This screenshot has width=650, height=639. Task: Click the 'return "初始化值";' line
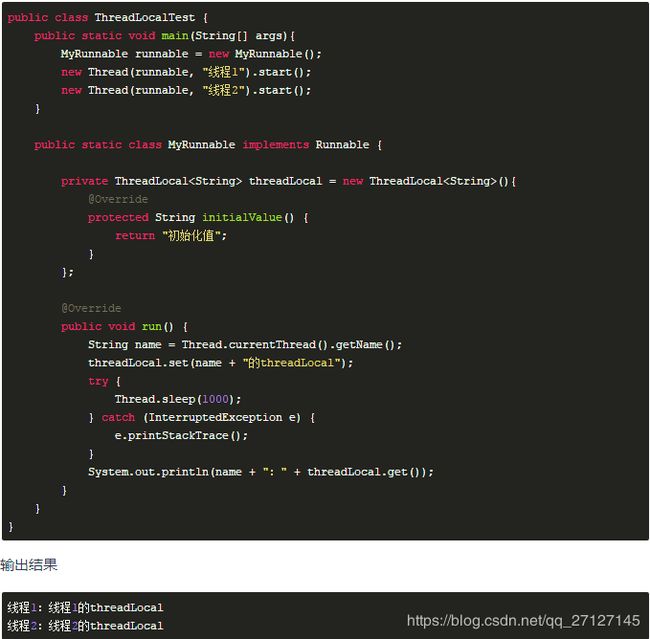point(171,236)
